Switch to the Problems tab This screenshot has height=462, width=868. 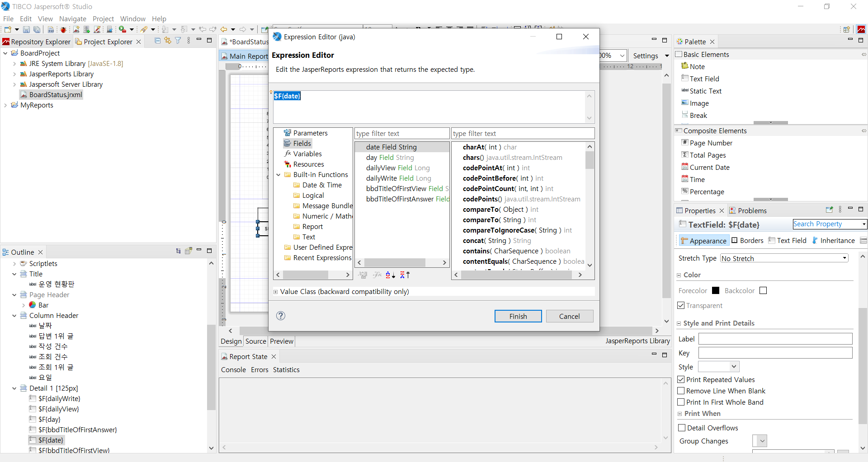click(748, 210)
